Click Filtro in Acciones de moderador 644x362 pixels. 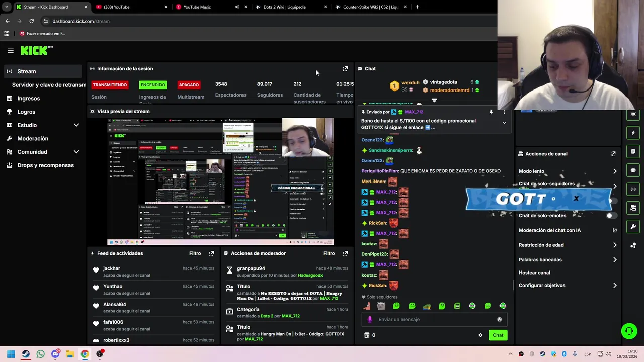329,253
